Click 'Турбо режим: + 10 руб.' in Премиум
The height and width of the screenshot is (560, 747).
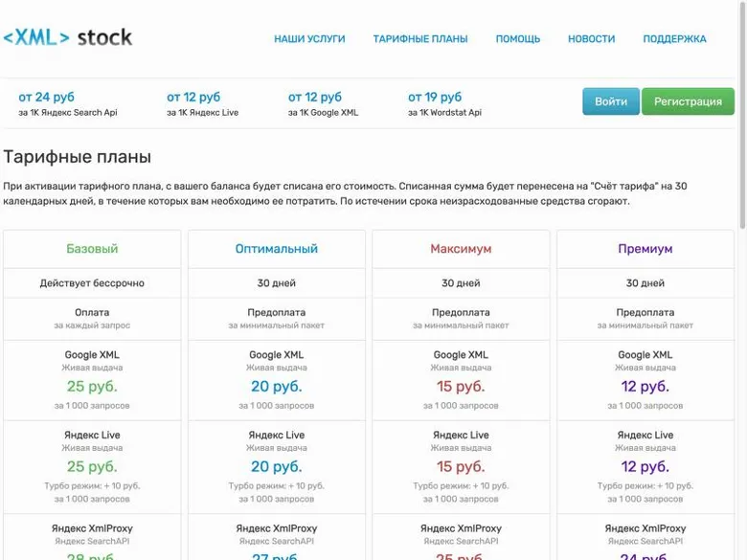645,485
